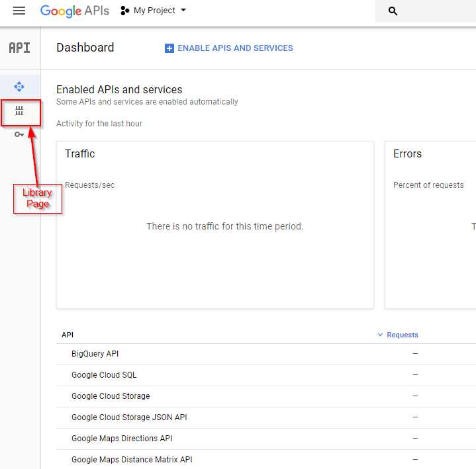Screen dimensions: 476x469
Task: Click Enable APIs and Services
Action: 229,48
